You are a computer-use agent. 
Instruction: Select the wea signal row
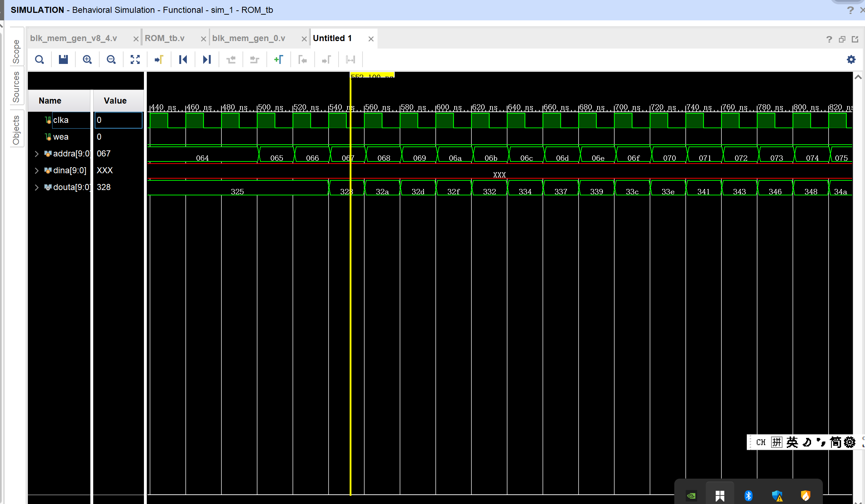click(x=61, y=137)
